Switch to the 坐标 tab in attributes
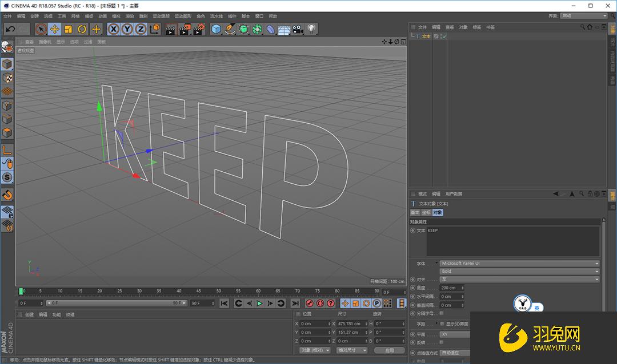This screenshot has width=617, height=364. pyautogui.click(x=425, y=212)
